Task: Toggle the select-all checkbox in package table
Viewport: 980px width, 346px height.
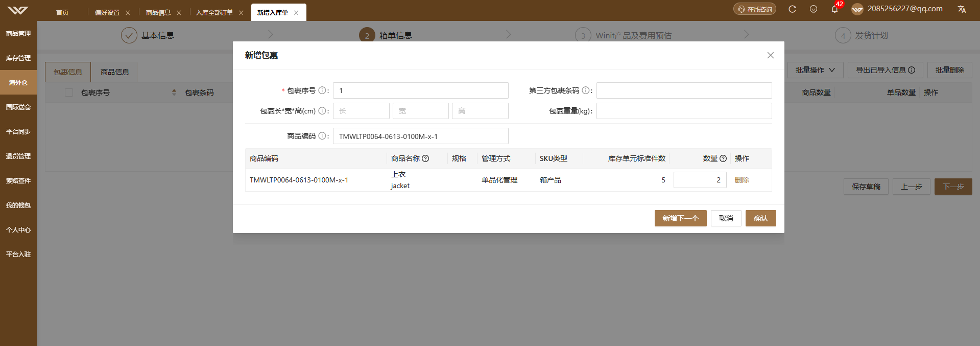Action: pos(69,93)
